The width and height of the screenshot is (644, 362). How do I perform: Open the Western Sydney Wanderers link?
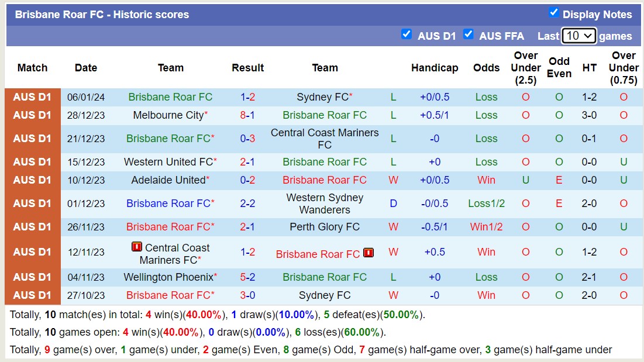[325, 204]
